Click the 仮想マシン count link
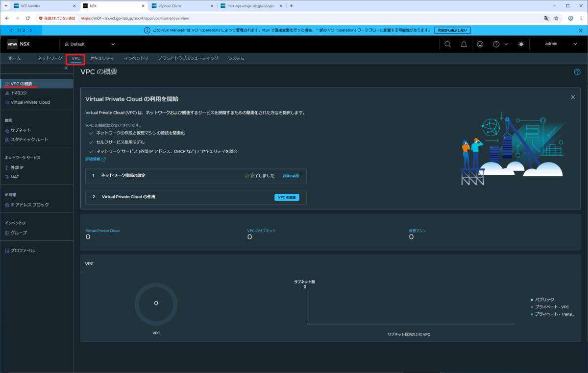This screenshot has width=588, height=373. pos(417,231)
